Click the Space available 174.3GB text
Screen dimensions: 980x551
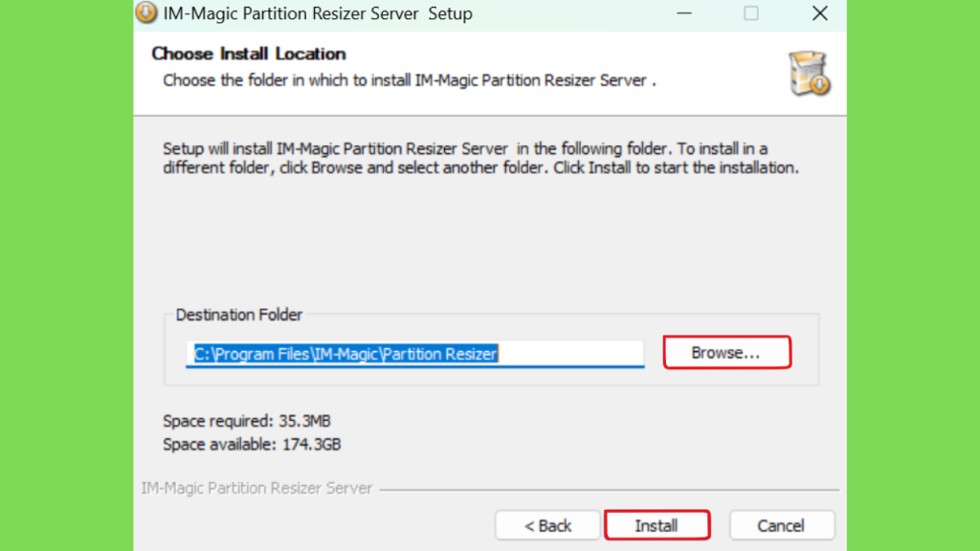pos(252,444)
